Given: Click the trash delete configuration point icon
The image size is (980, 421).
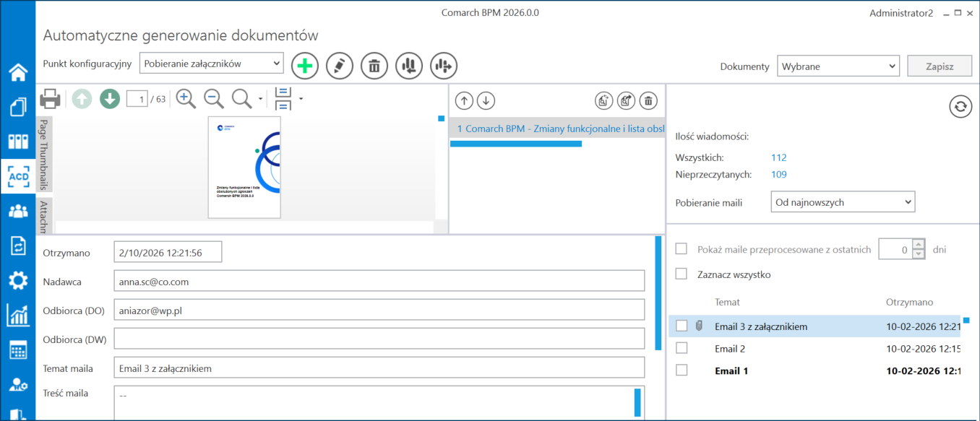Looking at the screenshot, I should tap(374, 66).
